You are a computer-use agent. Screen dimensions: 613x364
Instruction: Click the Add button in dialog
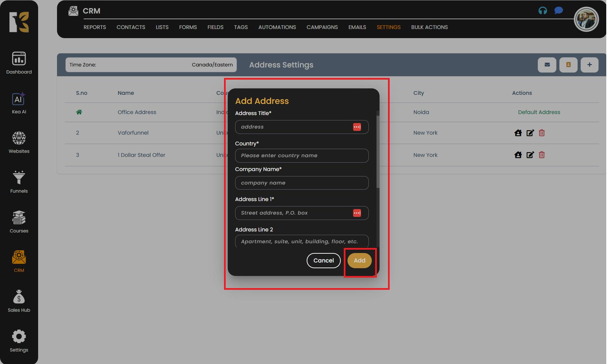point(359,260)
